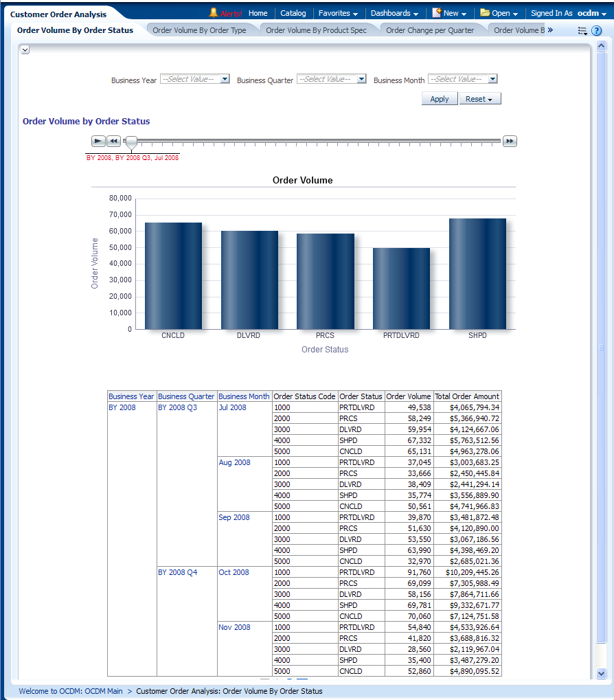Open the Reset button menu
Image resolution: width=614 pixels, height=700 pixels.
(479, 99)
